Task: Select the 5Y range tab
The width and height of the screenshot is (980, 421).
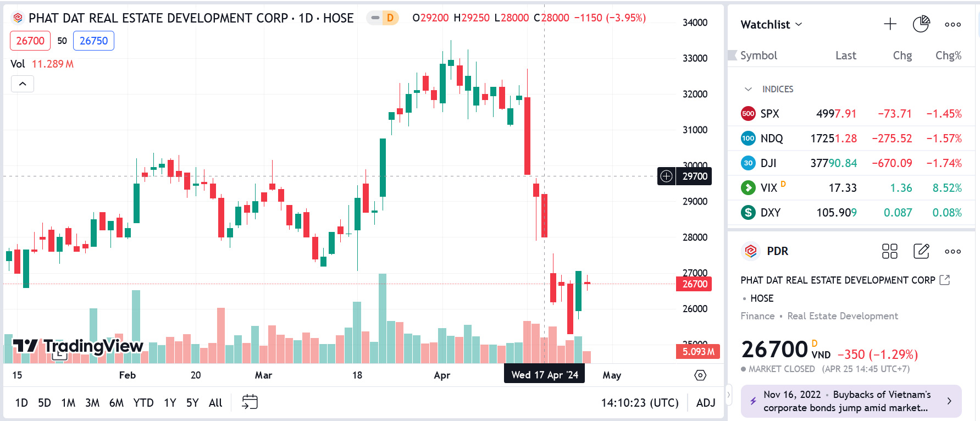Action: pos(192,402)
